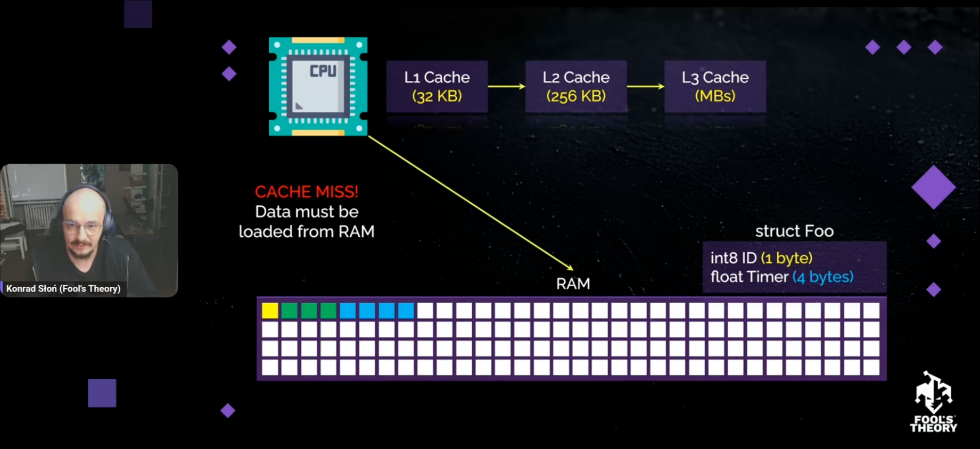Viewport: 980px width, 449px height.
Task: Select the L2 Cache (256 KB) box
Action: click(x=576, y=86)
